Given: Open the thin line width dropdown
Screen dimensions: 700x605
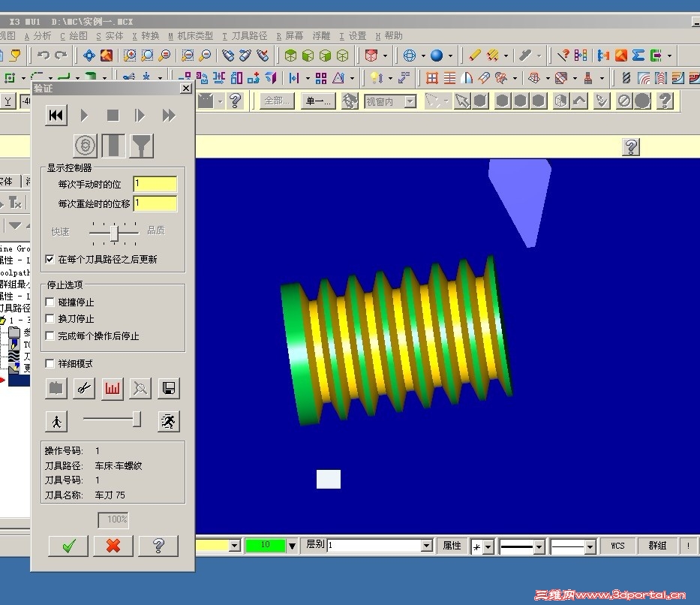Looking at the screenshot, I should click(x=590, y=546).
